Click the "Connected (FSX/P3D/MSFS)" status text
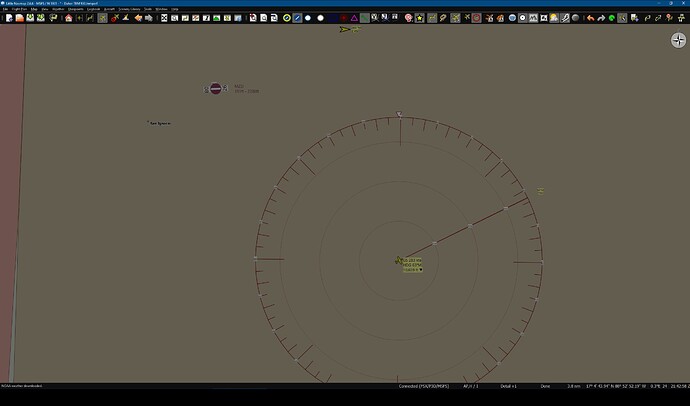The image size is (690, 406). click(x=424, y=386)
